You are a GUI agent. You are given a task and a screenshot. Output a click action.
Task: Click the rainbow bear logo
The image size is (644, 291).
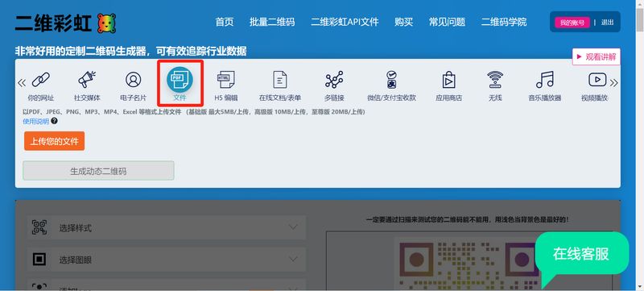coord(106,23)
